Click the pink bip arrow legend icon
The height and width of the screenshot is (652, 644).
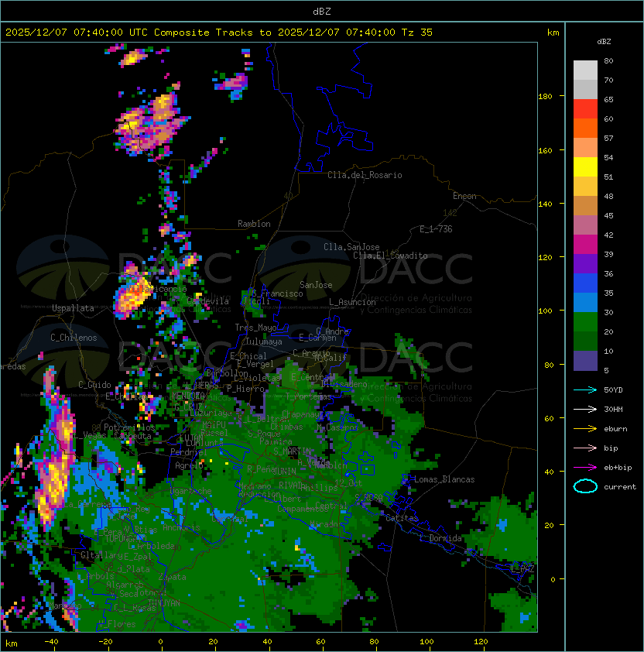(x=585, y=448)
